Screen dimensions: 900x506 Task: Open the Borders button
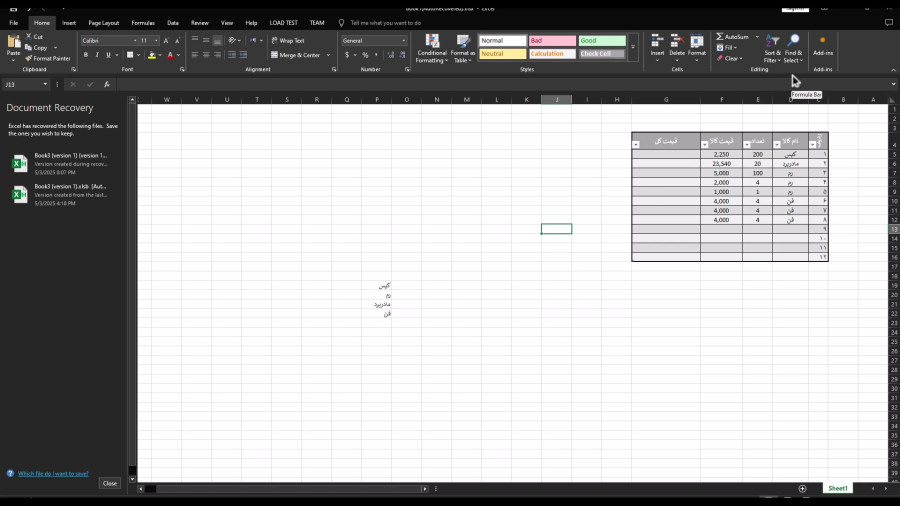tap(130, 55)
